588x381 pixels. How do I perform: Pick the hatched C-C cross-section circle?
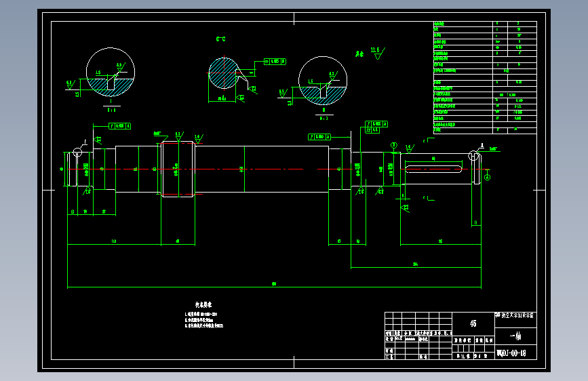(224, 73)
